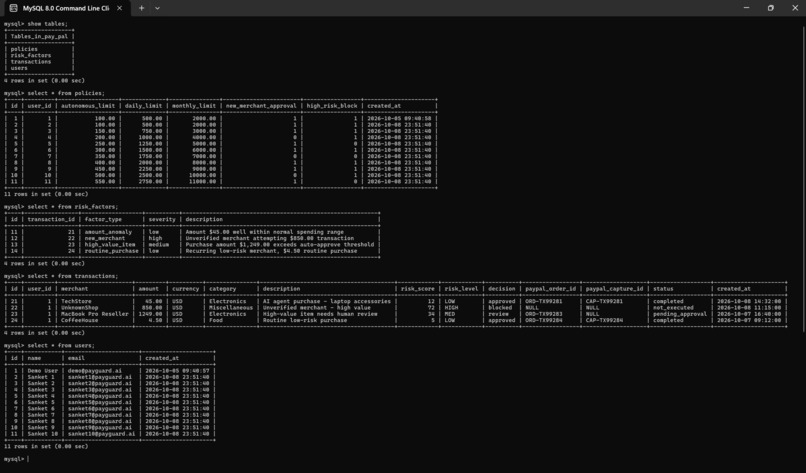Click the 'policies' table name row
This screenshot has width=806, height=473.
(24, 49)
